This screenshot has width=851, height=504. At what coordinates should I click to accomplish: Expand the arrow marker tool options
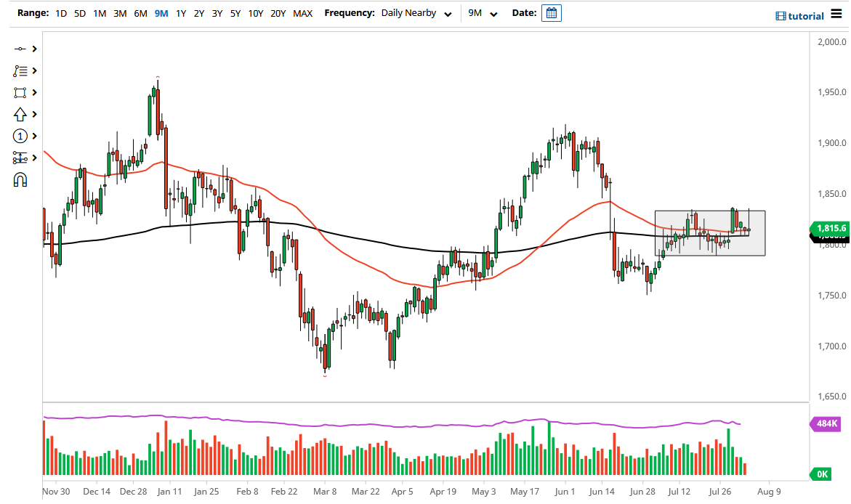click(x=35, y=115)
